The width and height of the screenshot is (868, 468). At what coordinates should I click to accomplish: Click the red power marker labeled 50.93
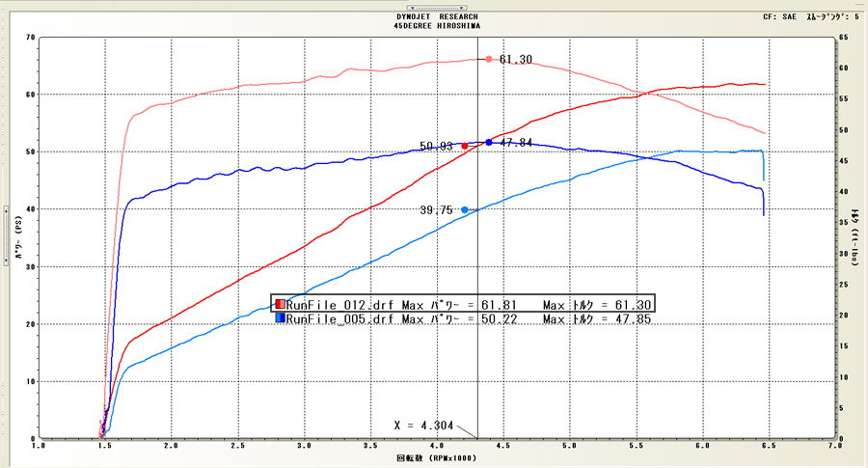coord(465,146)
